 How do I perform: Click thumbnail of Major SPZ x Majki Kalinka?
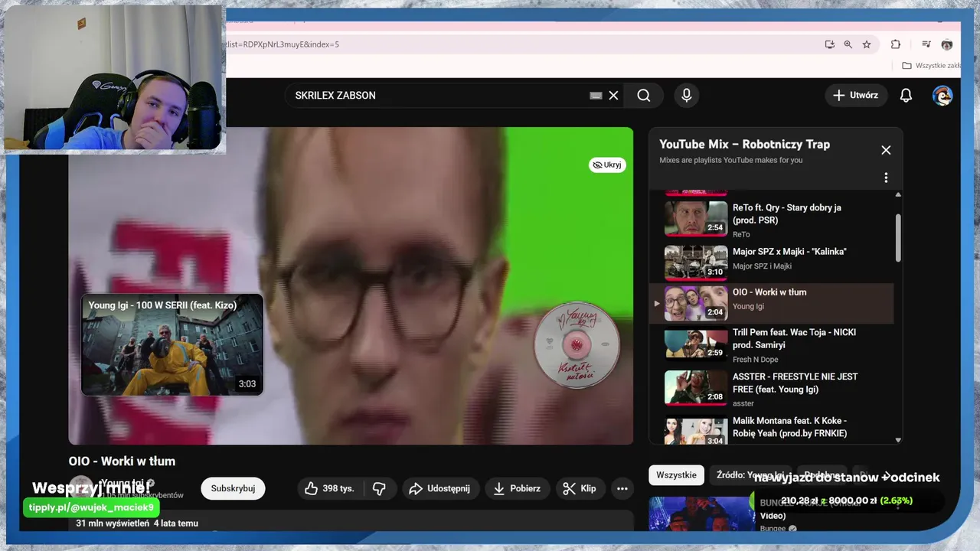[x=696, y=262]
